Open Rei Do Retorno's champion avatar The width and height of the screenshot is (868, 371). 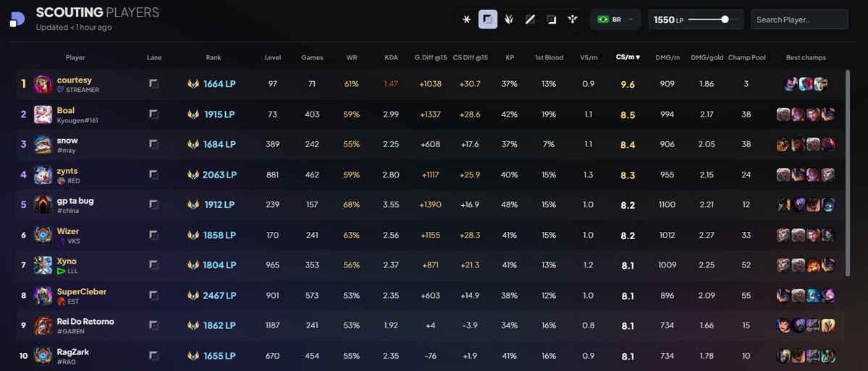[x=43, y=325]
